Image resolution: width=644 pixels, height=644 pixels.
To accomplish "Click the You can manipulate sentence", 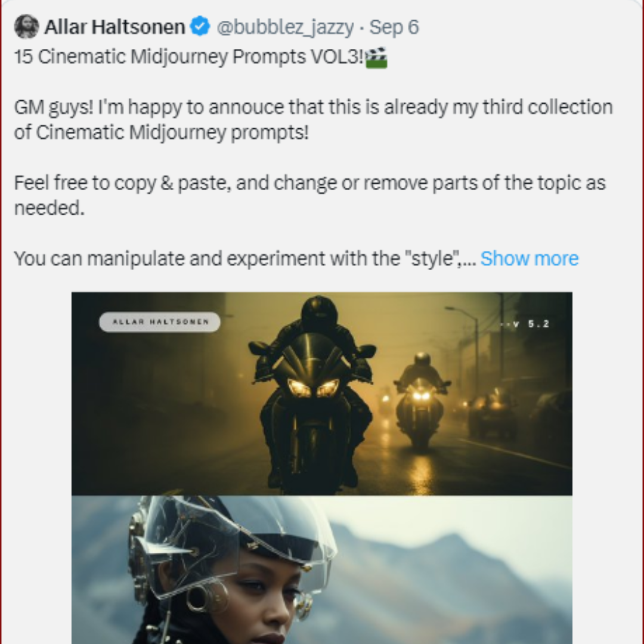I will click(x=245, y=259).
